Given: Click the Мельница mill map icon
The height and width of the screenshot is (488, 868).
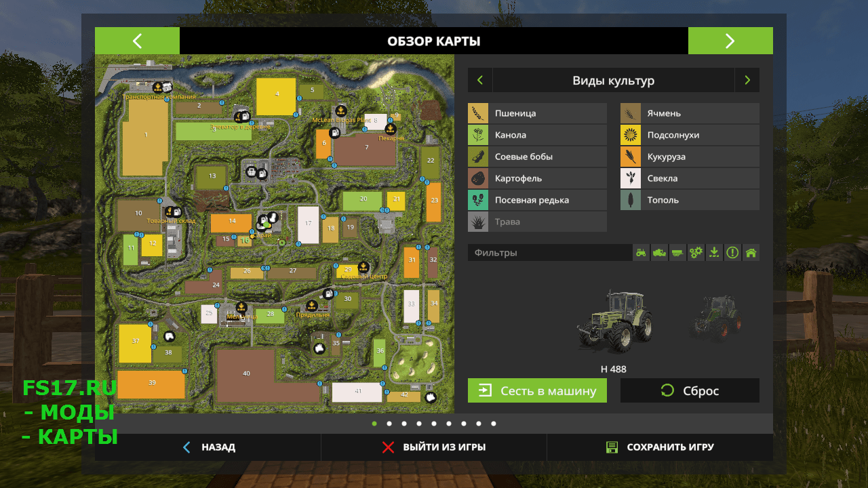Looking at the screenshot, I should click(x=241, y=307).
